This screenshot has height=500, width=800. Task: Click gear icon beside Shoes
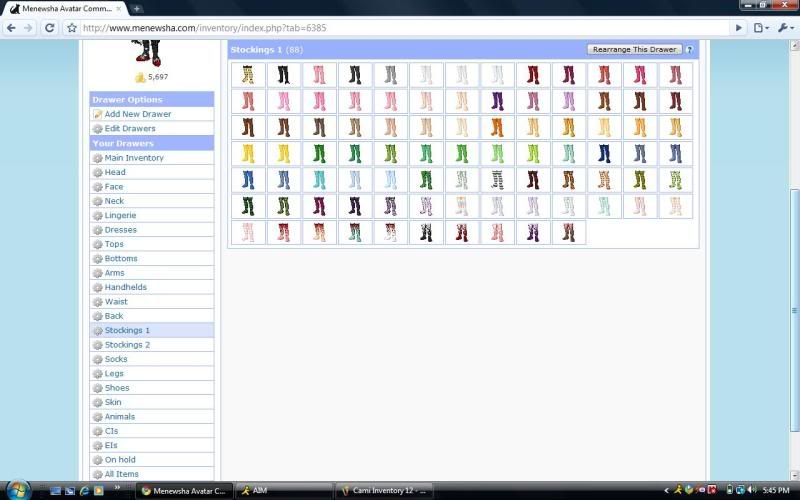[97, 388]
